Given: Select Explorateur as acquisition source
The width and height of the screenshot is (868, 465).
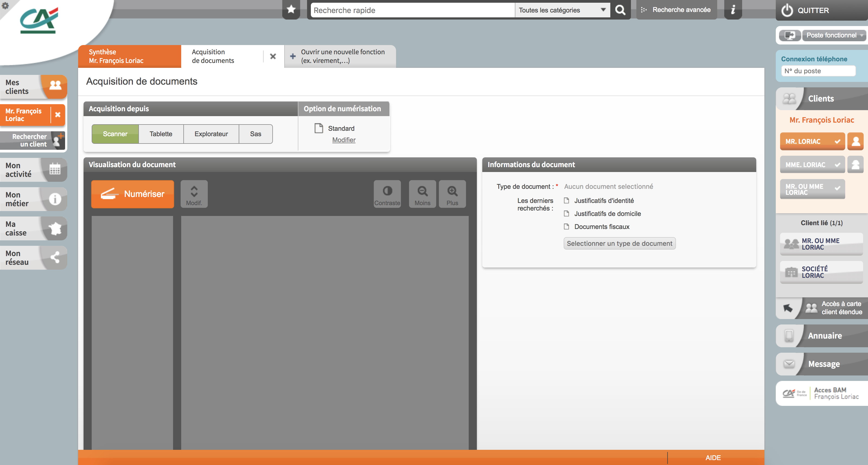Looking at the screenshot, I should 211,134.
